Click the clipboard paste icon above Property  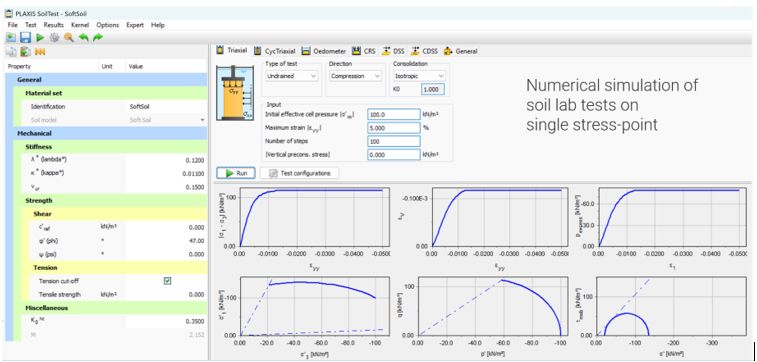[26, 52]
